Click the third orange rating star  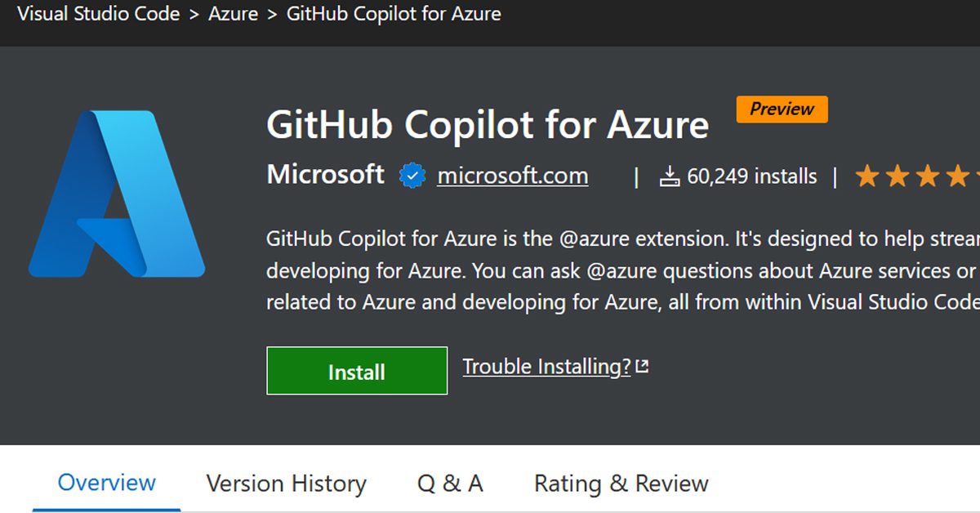pyautogui.click(x=927, y=176)
